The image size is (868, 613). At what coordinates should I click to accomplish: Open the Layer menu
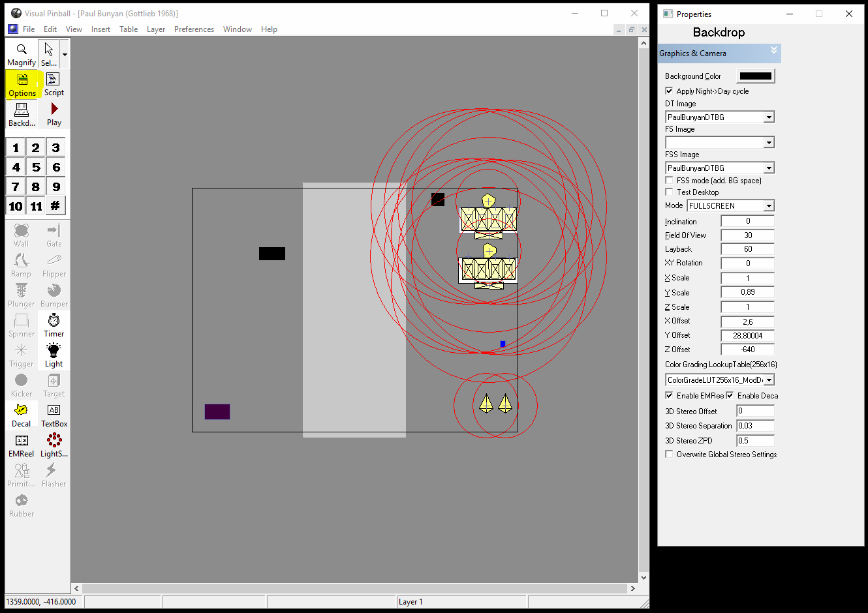tap(156, 29)
